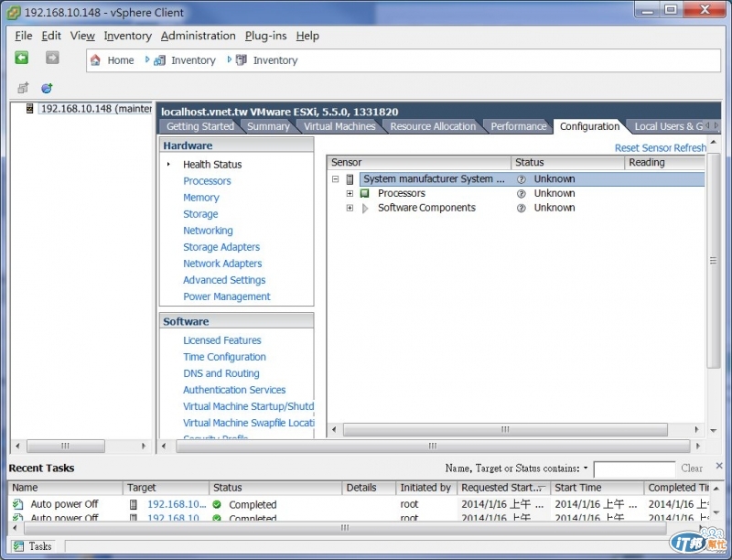Switch to the Performance tab
This screenshot has height=560, width=732.
[518, 126]
